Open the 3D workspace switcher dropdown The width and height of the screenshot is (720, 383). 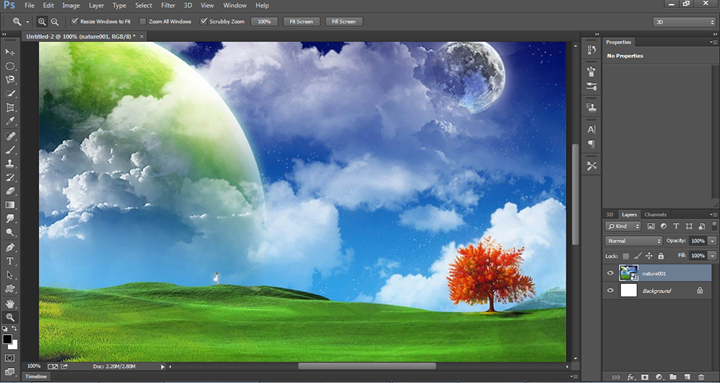(x=684, y=22)
